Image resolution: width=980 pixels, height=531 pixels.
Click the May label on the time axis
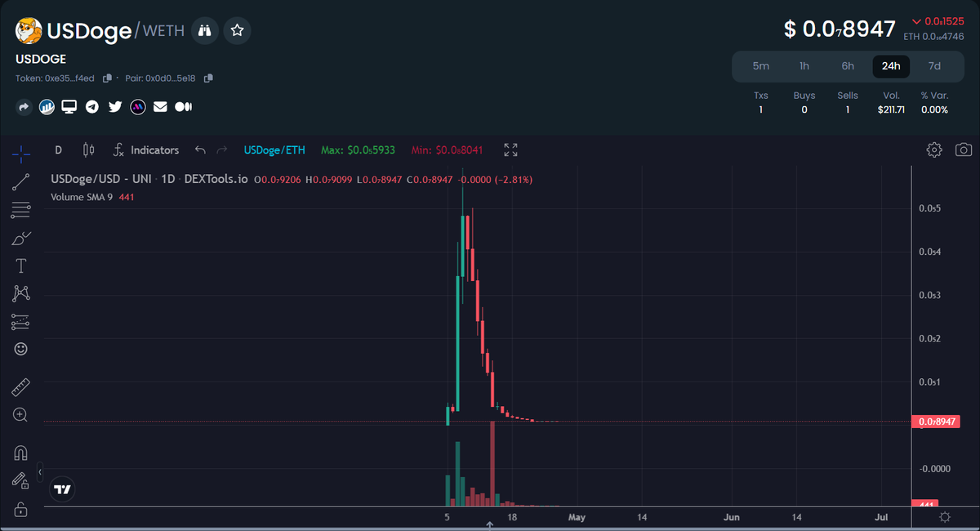tap(577, 517)
